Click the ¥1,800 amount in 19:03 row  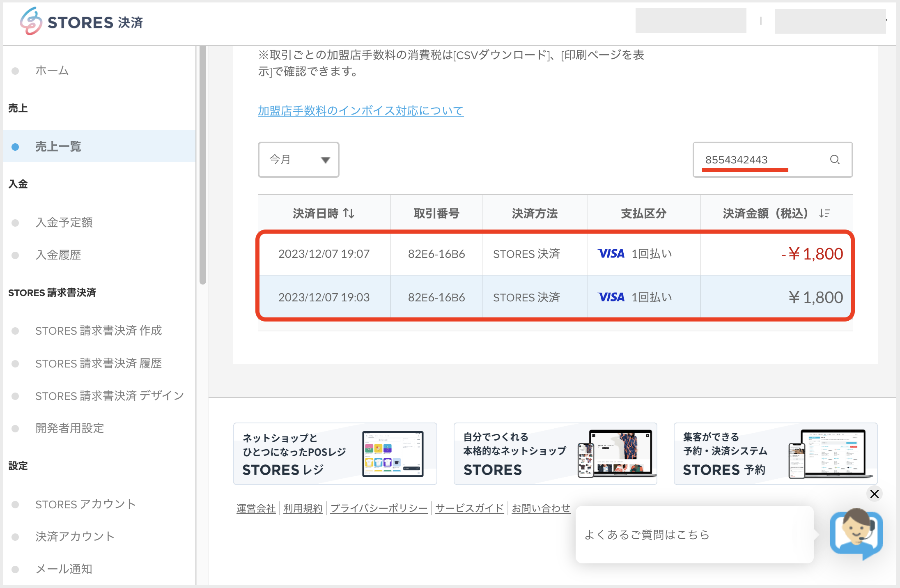(x=815, y=297)
